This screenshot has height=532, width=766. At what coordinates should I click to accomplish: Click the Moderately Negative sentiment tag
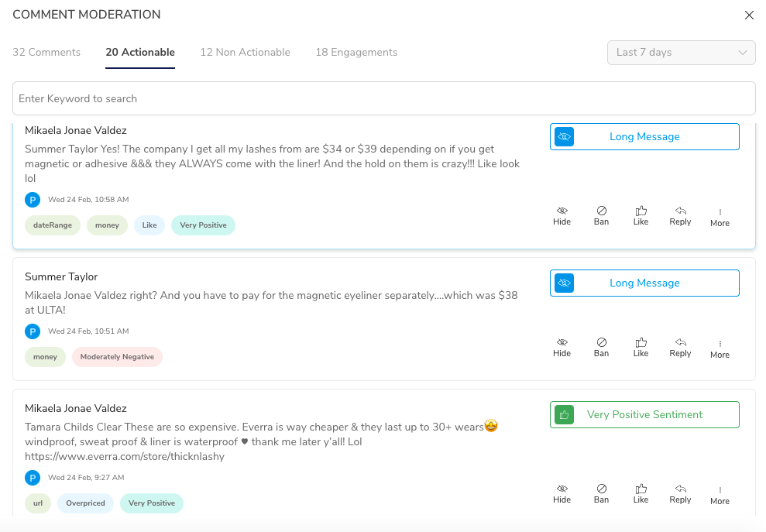pyautogui.click(x=117, y=357)
